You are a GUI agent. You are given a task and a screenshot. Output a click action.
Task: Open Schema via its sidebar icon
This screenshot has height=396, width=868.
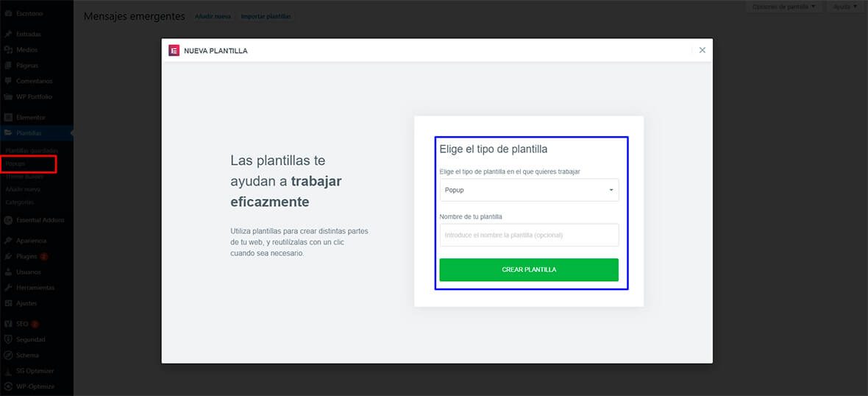(x=8, y=355)
